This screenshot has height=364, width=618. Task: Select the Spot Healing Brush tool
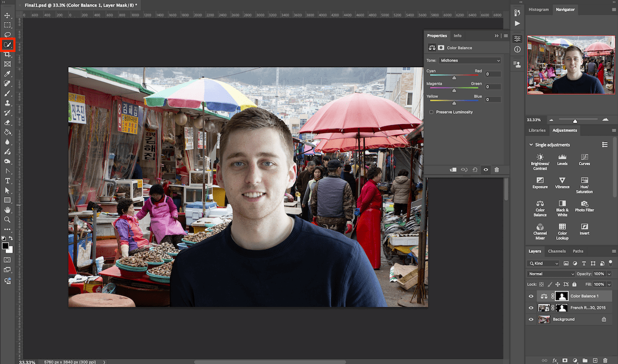click(x=7, y=84)
